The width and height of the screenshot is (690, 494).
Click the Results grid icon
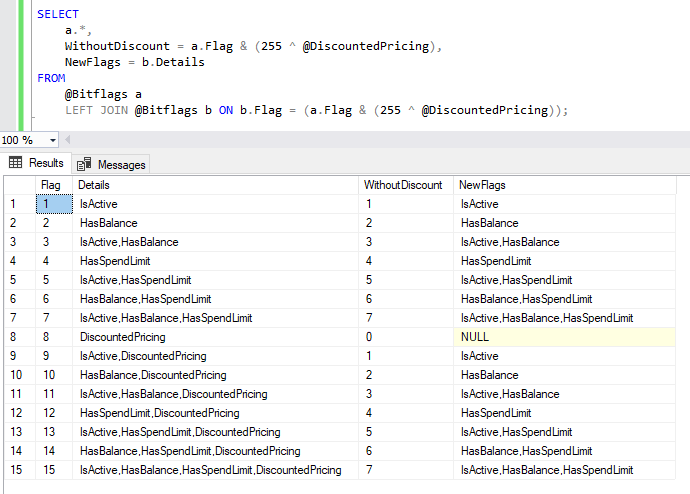[x=15, y=163]
